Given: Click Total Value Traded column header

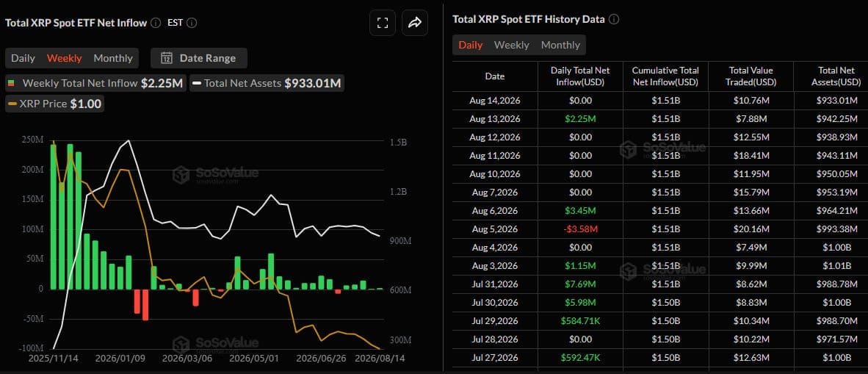Looking at the screenshot, I should [x=751, y=76].
